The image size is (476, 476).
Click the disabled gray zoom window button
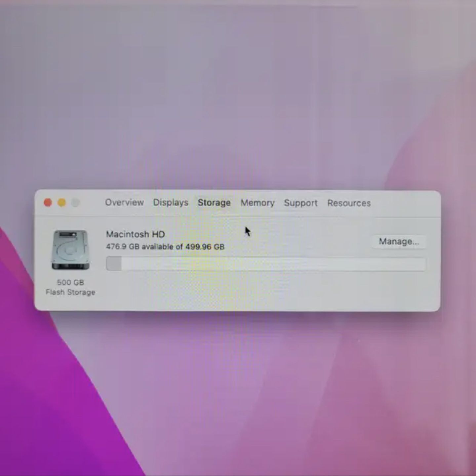(76, 202)
